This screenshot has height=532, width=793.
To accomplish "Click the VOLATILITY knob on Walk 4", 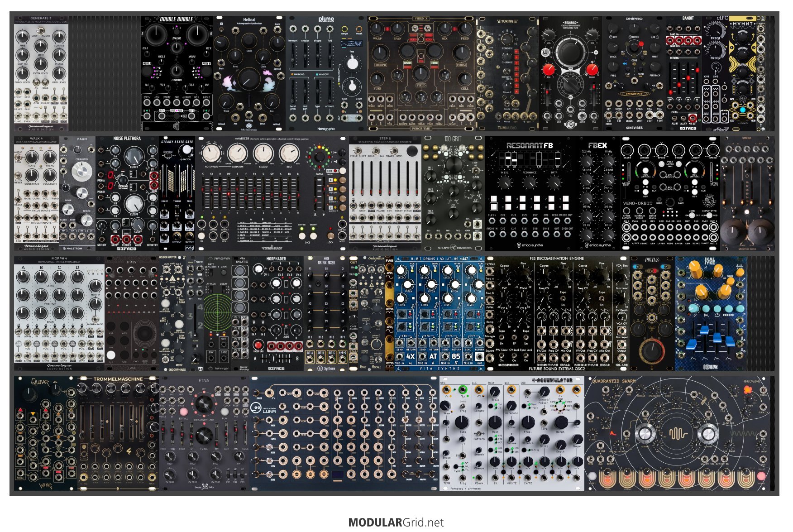I will 50,175.
